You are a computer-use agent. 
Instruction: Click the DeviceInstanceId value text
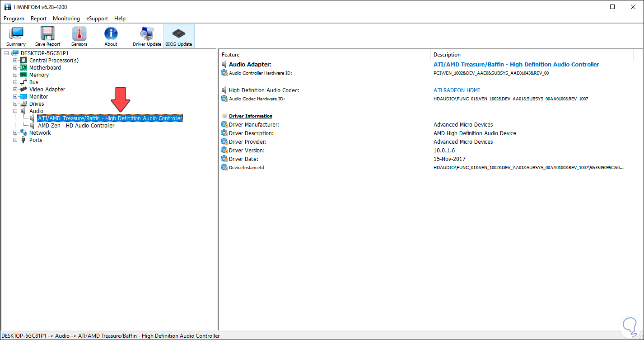tap(528, 168)
